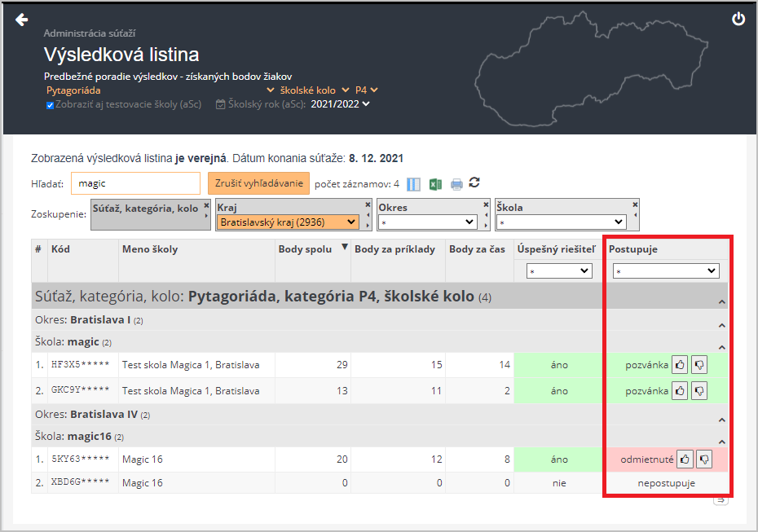Toggle Zobraziť aj testovacie školy checkbox
Screen dimensions: 758x532
point(50,105)
